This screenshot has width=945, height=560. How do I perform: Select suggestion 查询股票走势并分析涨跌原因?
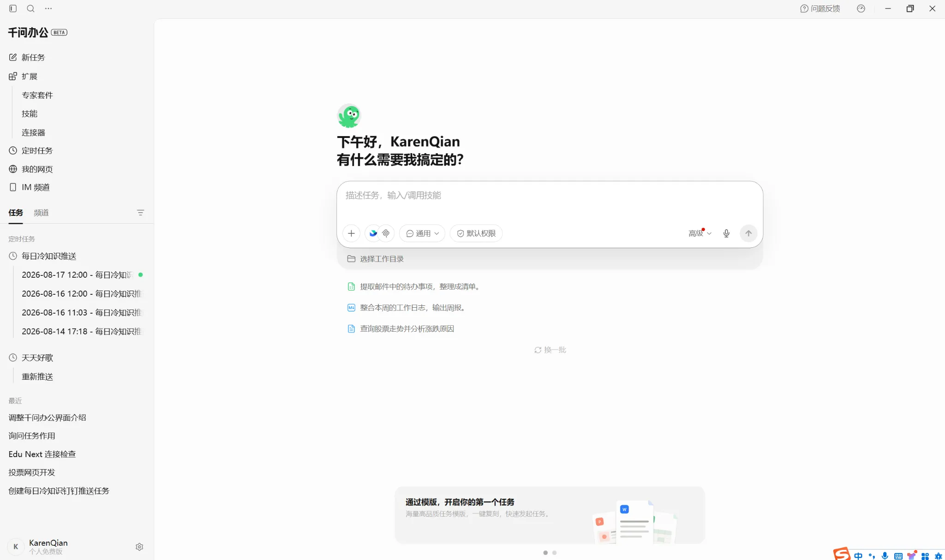401,328
